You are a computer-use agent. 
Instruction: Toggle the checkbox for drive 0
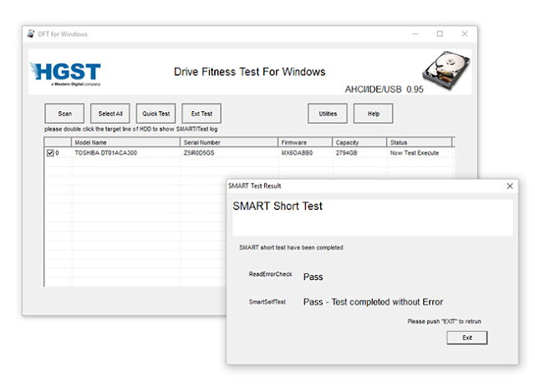[x=50, y=153]
